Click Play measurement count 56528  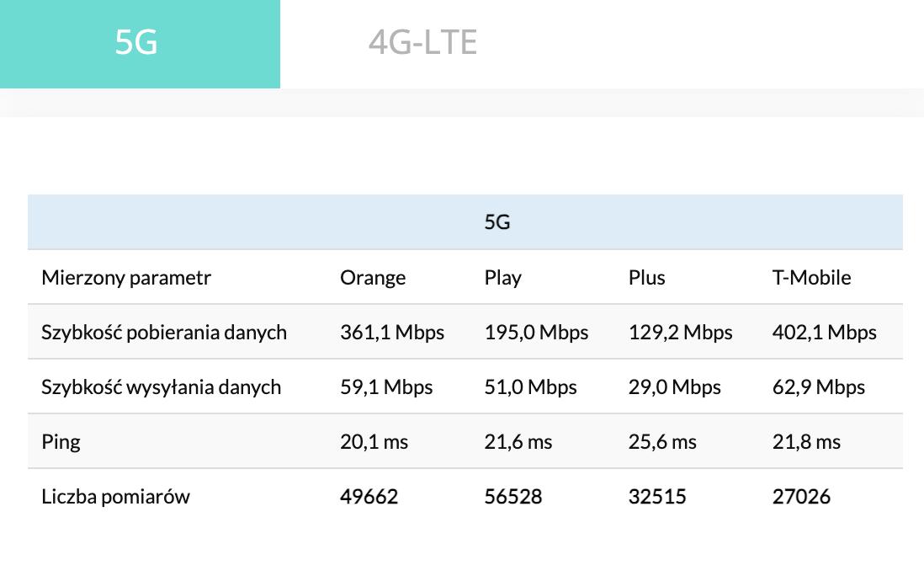(512, 497)
